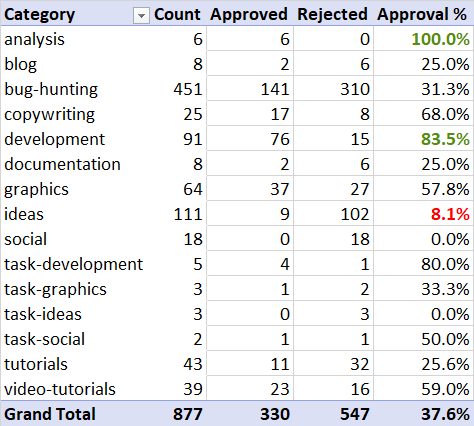Select tutorials rejected value 32
Screen dimensions: 474x426
[x=360, y=364]
